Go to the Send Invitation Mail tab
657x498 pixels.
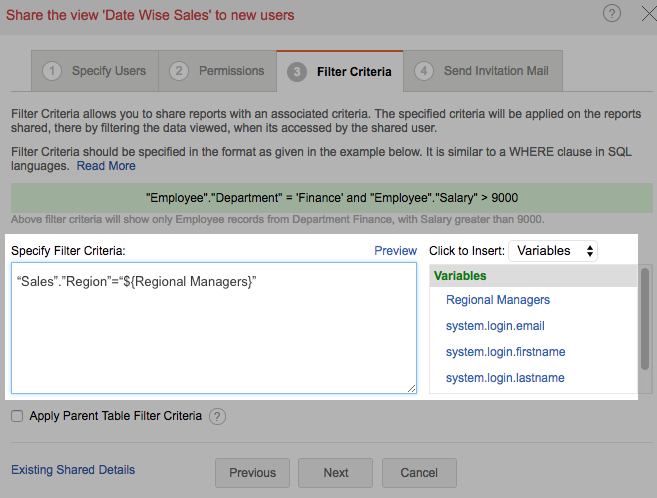[484, 71]
